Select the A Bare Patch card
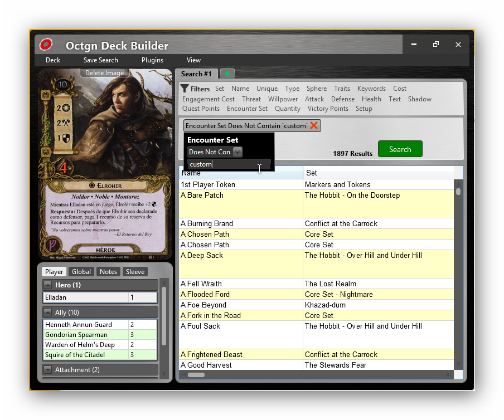This screenshot has width=504, height=420. click(316, 204)
